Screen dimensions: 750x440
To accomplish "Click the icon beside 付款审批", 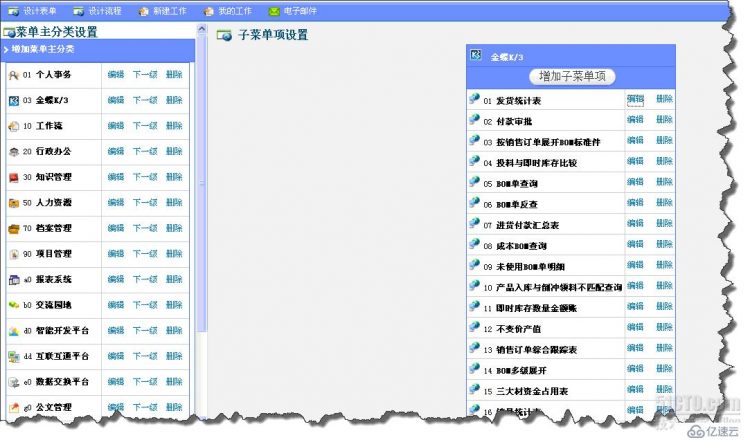I will click(474, 119).
